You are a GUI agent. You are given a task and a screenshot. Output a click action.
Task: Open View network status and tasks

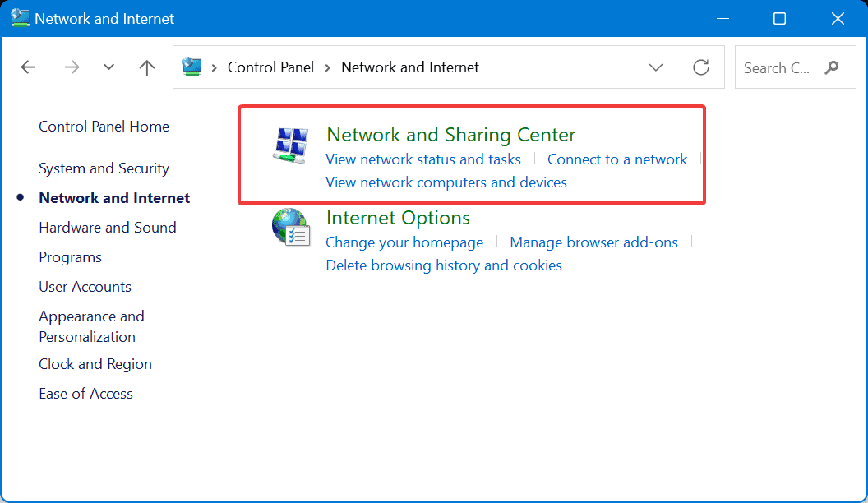[423, 159]
